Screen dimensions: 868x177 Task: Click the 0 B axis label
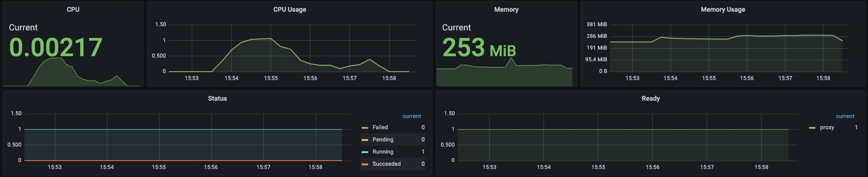[603, 71]
